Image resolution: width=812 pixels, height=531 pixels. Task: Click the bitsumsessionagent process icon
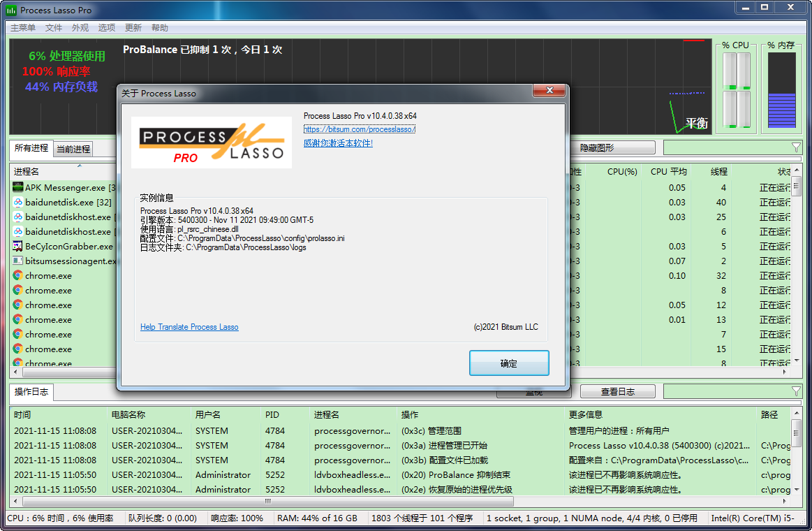17,261
